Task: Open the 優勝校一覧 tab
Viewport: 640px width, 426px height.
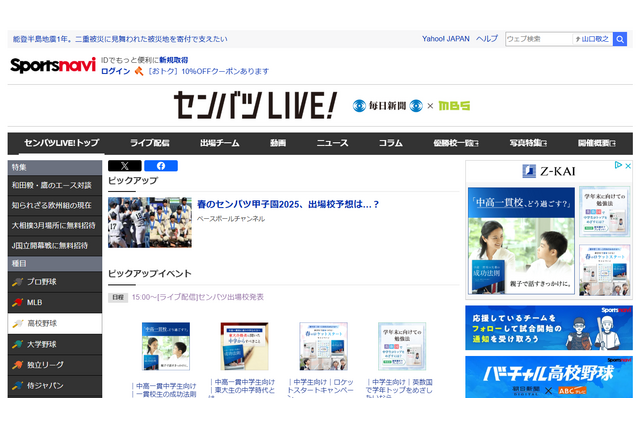Action: click(x=456, y=143)
